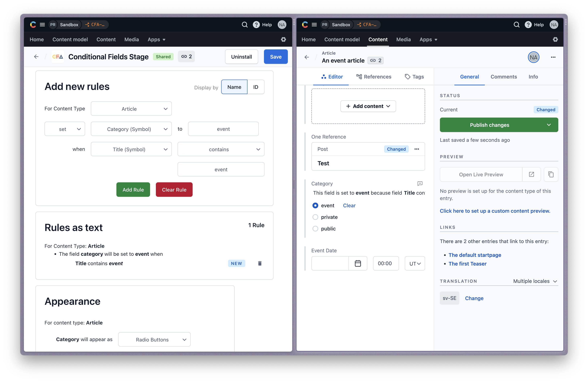The height and width of the screenshot is (382, 588).
Task: Open the comment icon beside the Category field
Action: (x=420, y=183)
